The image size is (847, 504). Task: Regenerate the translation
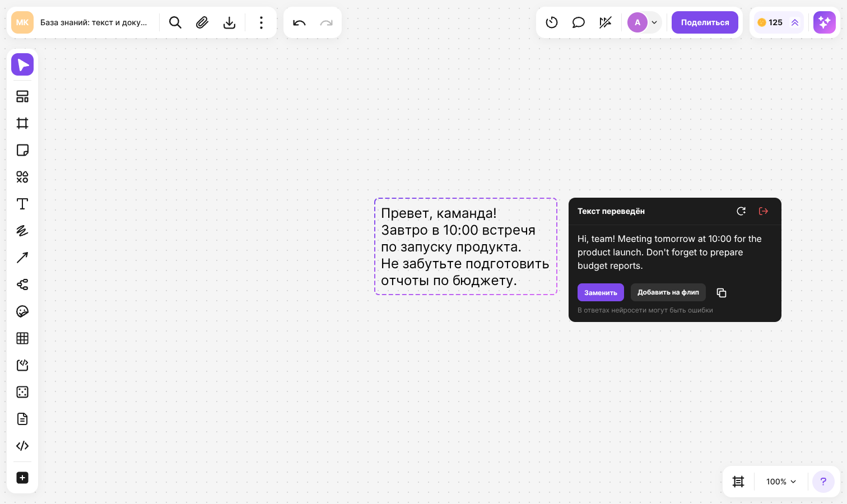[741, 211]
